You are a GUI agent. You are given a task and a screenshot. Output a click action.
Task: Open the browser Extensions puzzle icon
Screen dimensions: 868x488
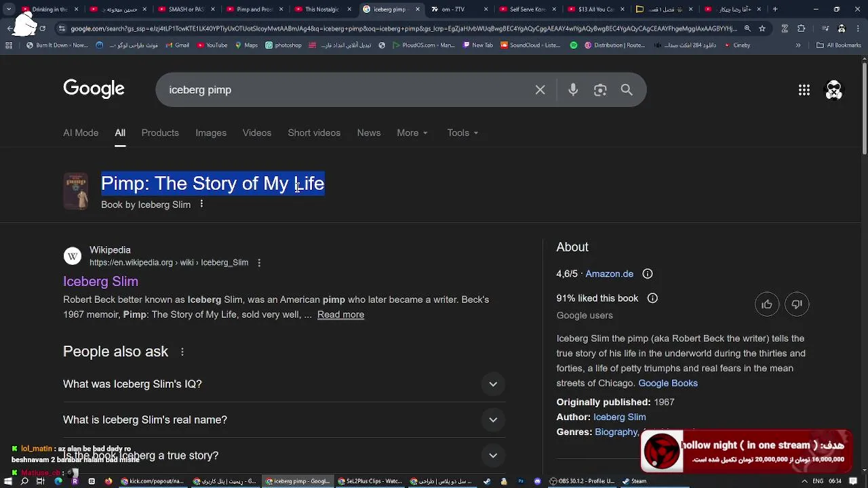pos(802,28)
